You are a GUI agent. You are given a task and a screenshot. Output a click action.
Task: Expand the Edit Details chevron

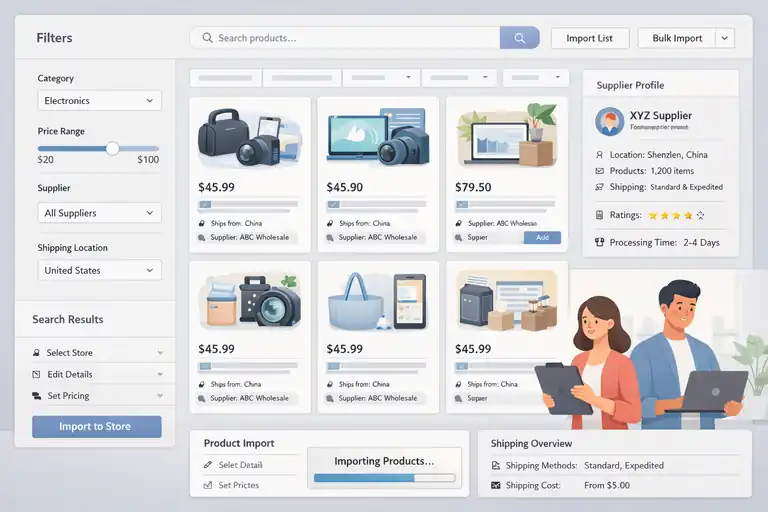[x=160, y=374]
